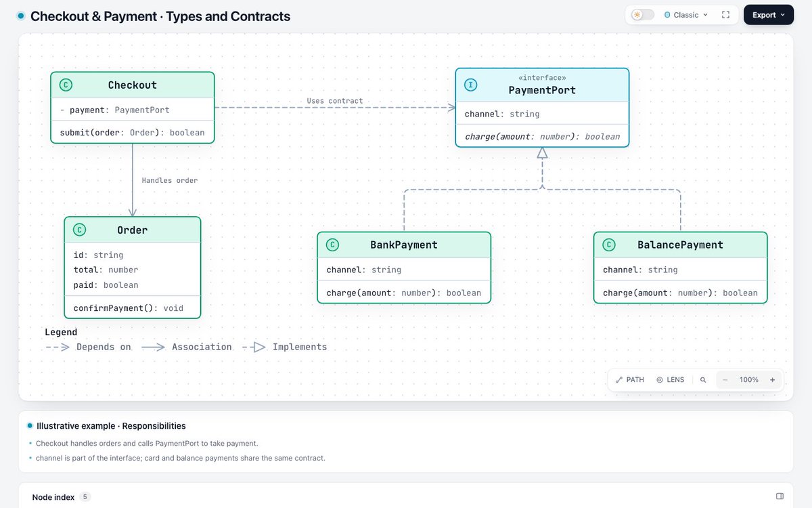Click the first bullet about Checkout handling orders
Viewport: 812px width, 508px height.
(147, 444)
